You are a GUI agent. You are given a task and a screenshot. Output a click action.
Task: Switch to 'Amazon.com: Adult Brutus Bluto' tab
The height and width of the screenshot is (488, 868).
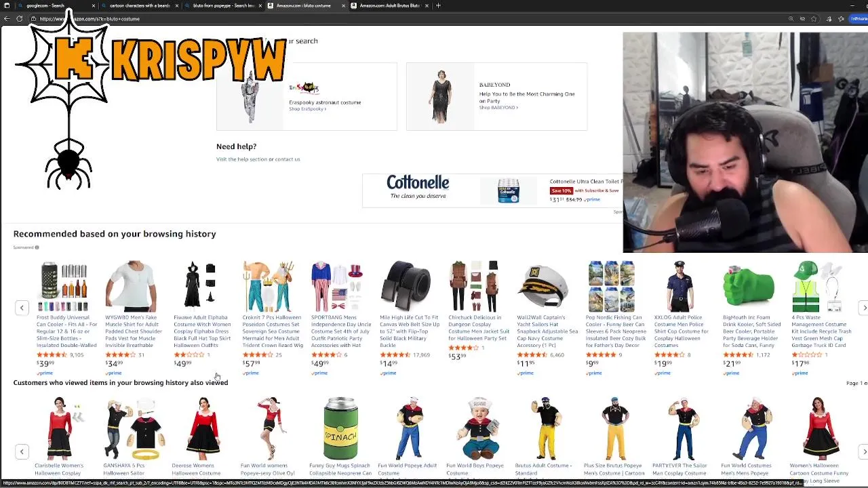coord(389,5)
